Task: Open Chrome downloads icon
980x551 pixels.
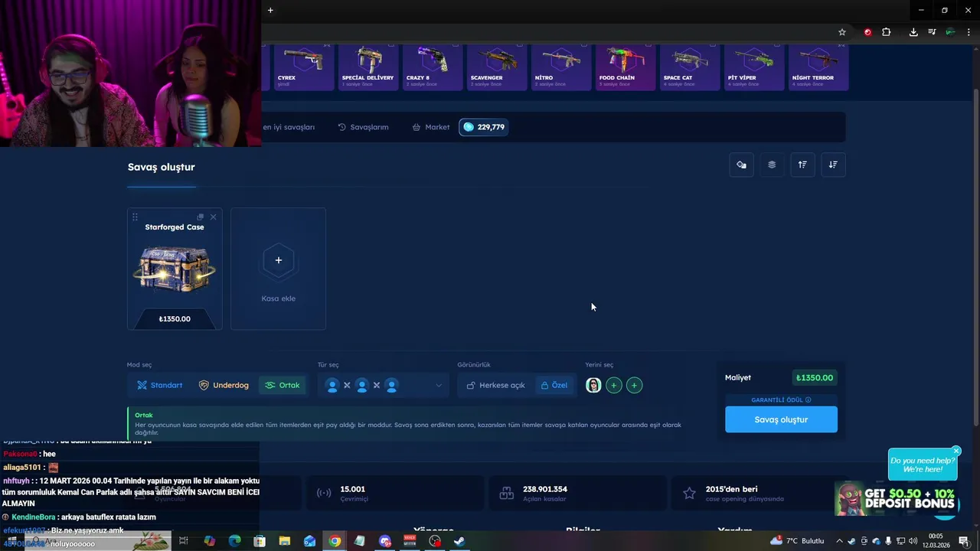Action: [913, 32]
